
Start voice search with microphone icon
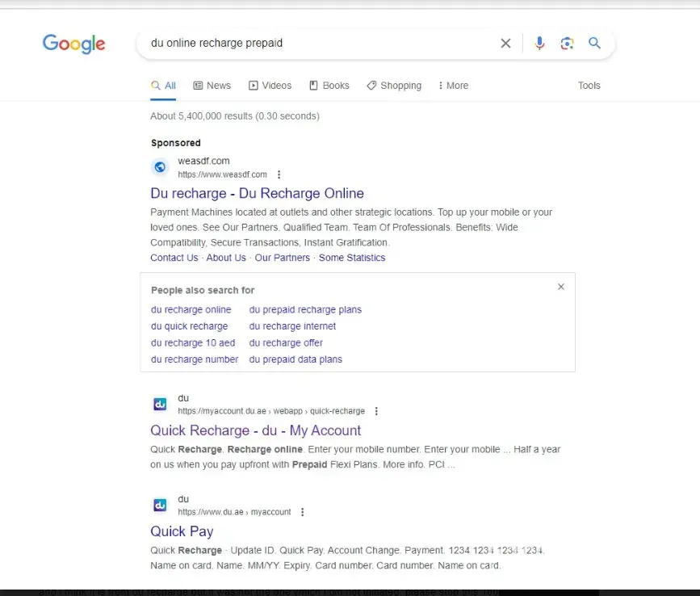pyautogui.click(x=539, y=44)
